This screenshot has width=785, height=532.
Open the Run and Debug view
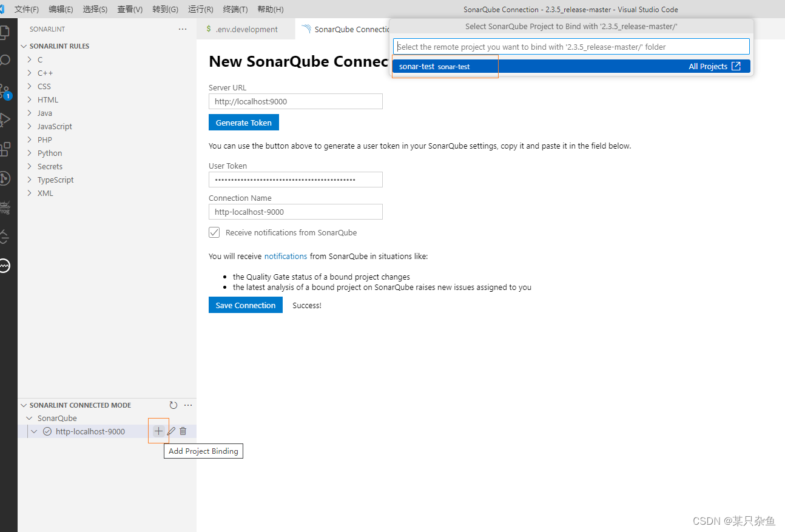[5, 120]
